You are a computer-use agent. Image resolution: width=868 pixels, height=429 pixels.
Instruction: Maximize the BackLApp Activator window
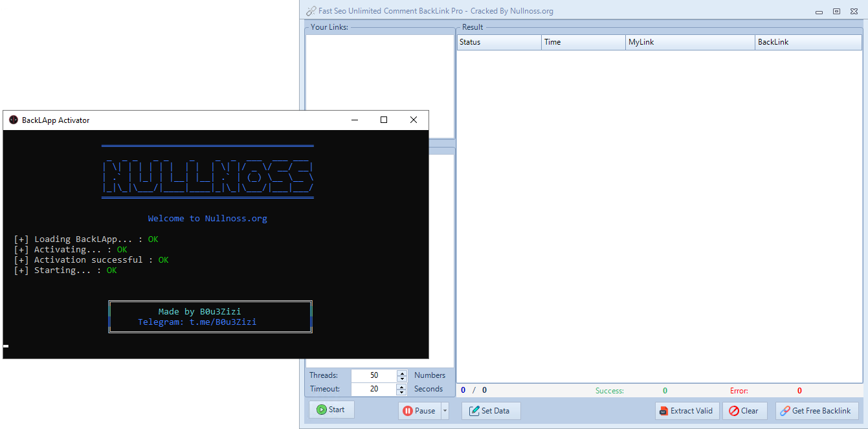coord(384,120)
